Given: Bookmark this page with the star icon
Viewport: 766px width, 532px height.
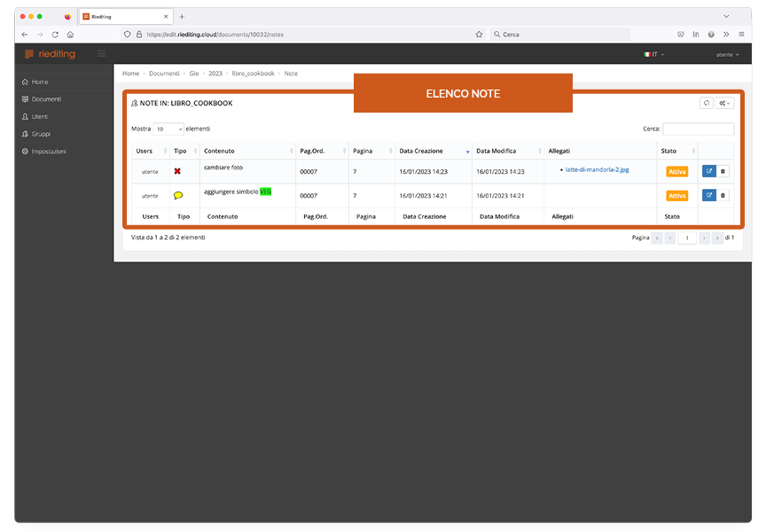Looking at the screenshot, I should 479,35.
